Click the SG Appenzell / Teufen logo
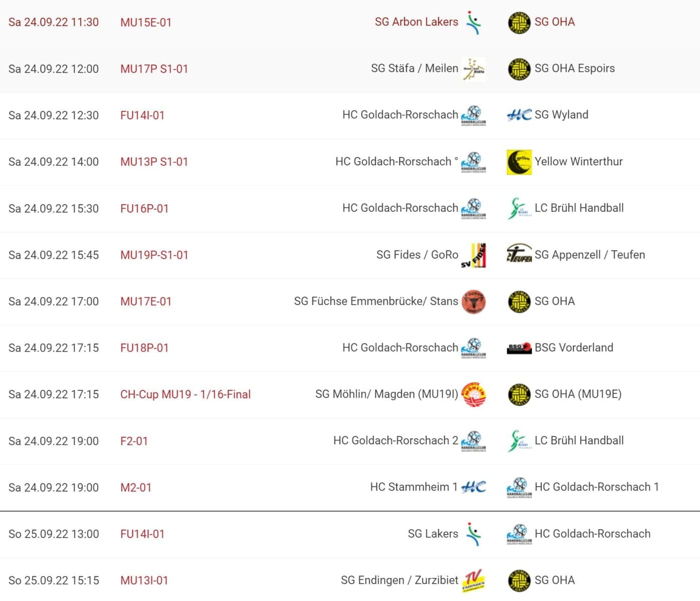The height and width of the screenshot is (601, 700). coord(519,255)
